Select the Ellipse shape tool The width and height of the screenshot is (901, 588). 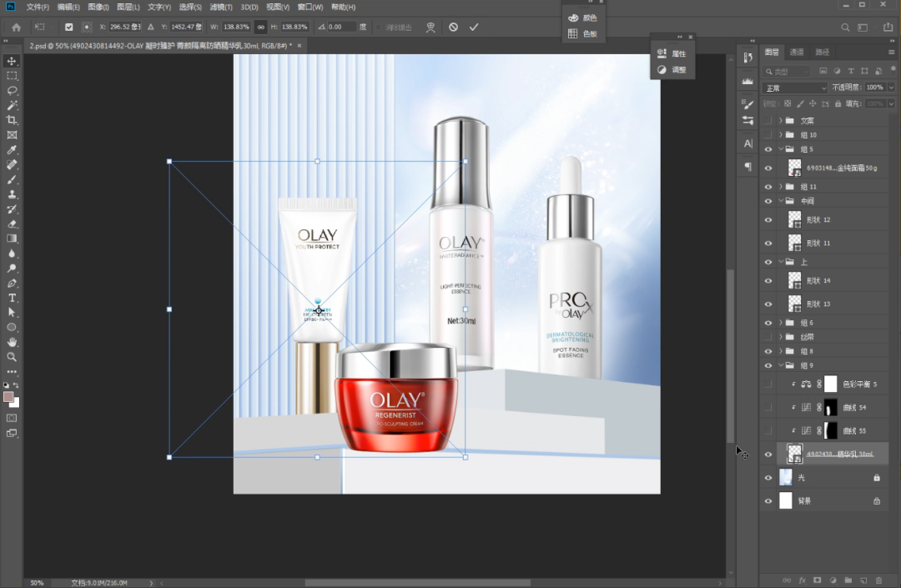coord(12,327)
